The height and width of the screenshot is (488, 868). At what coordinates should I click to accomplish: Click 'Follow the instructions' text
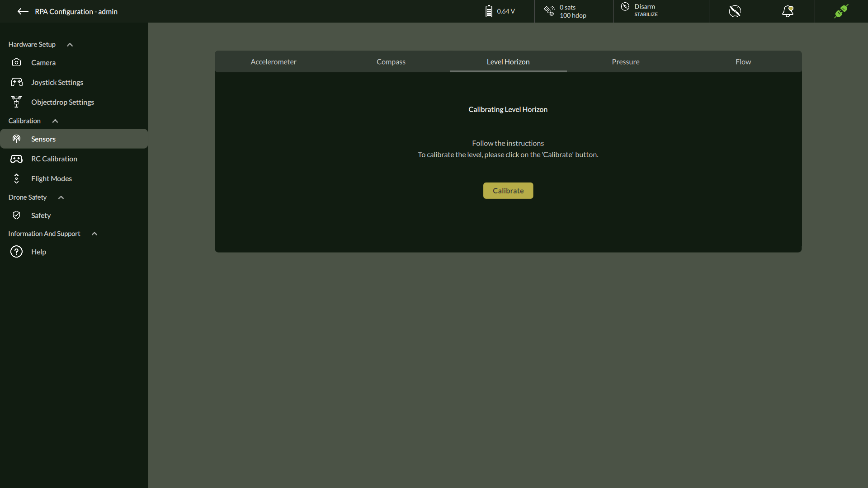(x=508, y=143)
